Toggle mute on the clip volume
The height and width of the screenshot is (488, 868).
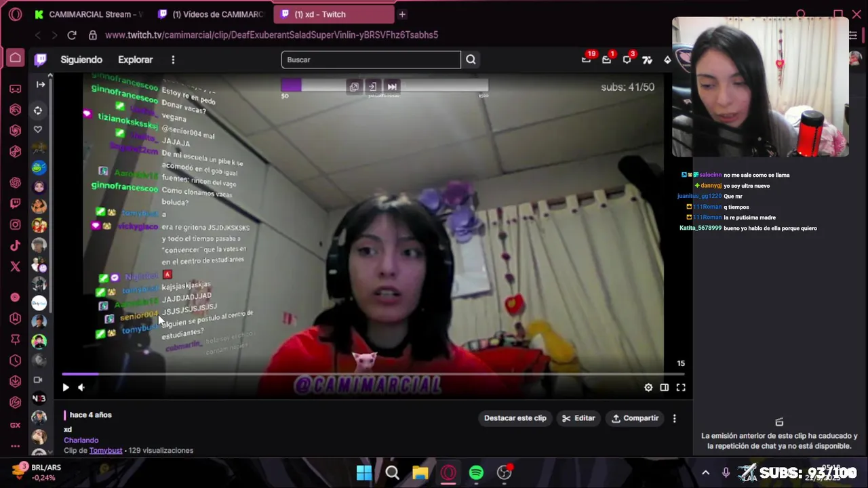pyautogui.click(x=81, y=388)
